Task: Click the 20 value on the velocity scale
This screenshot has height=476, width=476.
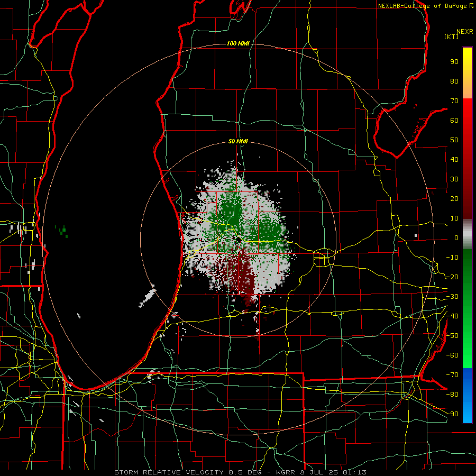Action: 454,199
